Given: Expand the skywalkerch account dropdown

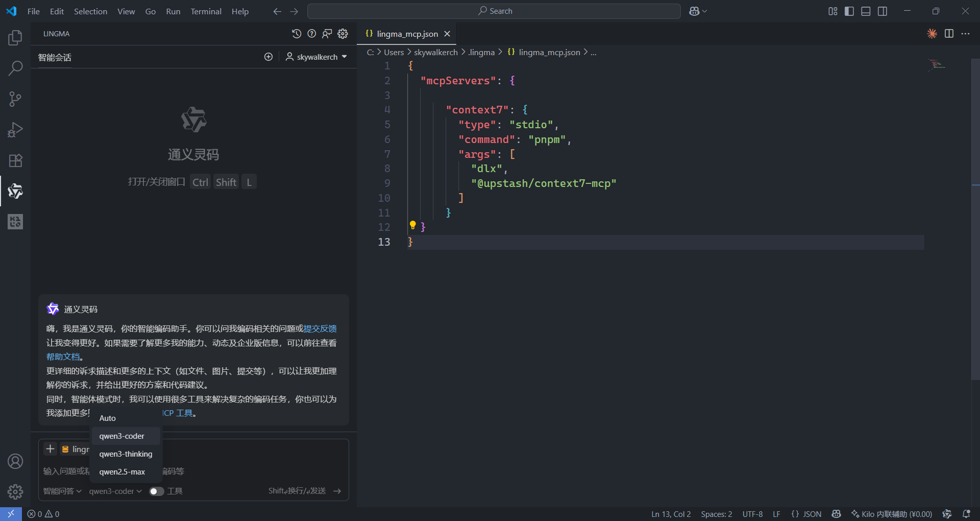Looking at the screenshot, I should 316,57.
